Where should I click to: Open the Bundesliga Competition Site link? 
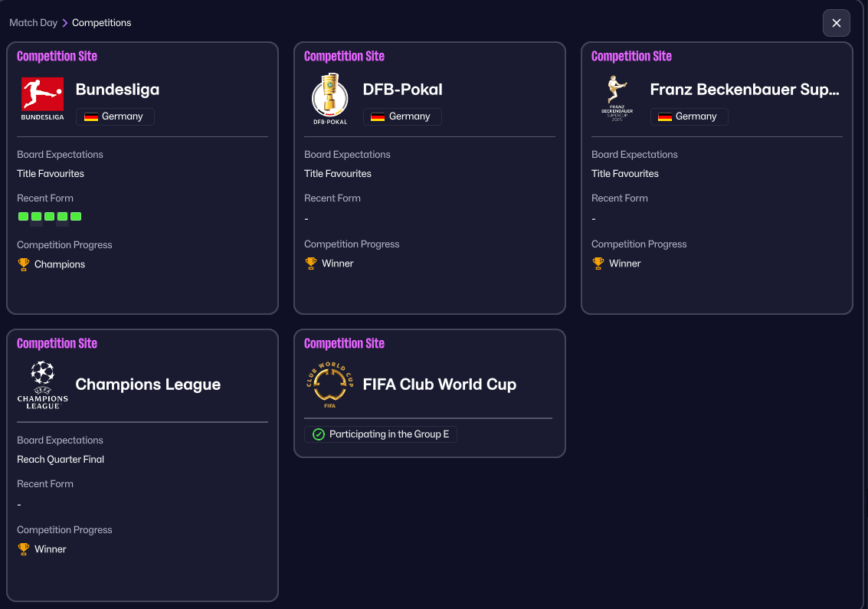click(57, 56)
